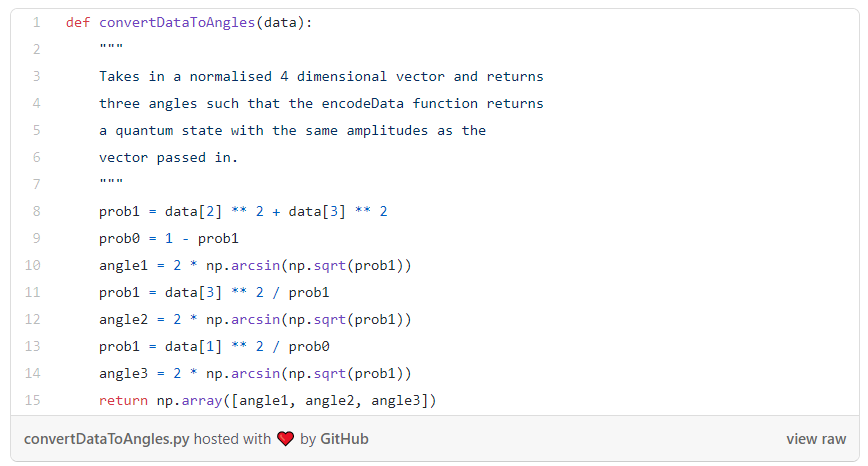The width and height of the screenshot is (868, 466).
Task: Click the view raw link
Action: point(816,439)
